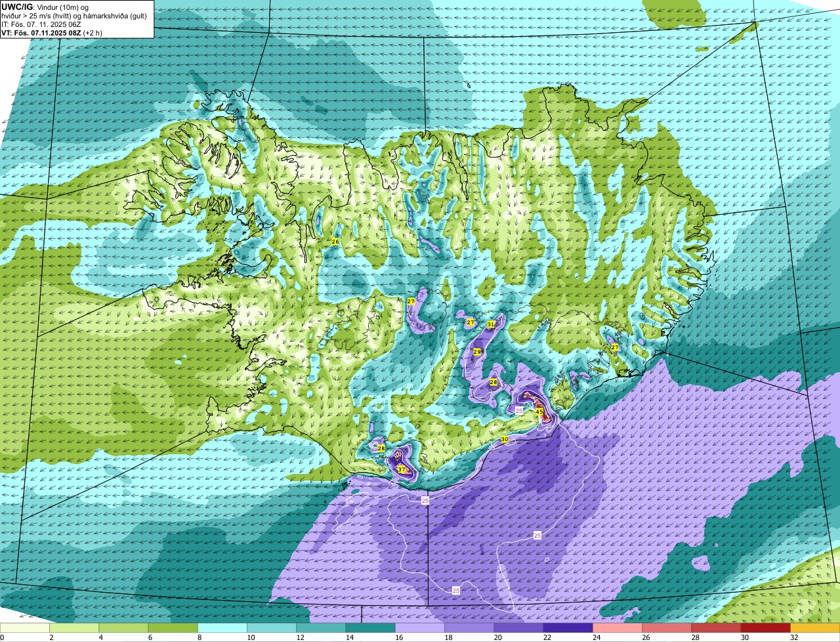Viewport: 840px width, 642px height.
Task: Click the yellow gust marker showing 30
Action: 505,440
